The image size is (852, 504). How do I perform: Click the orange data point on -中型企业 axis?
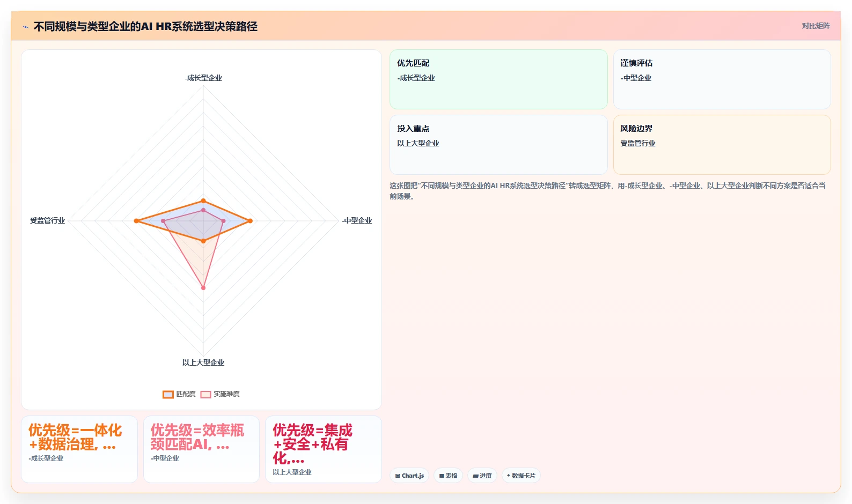coord(250,221)
